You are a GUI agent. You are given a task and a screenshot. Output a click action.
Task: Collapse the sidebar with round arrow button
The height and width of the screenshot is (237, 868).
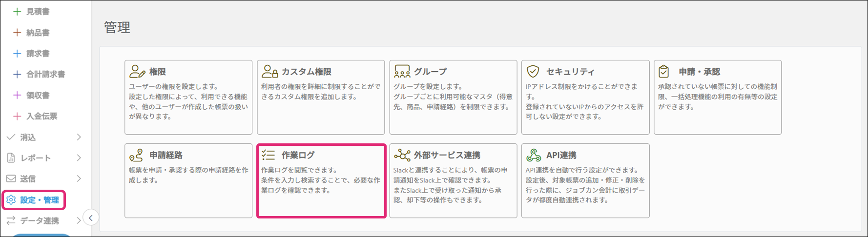click(91, 217)
